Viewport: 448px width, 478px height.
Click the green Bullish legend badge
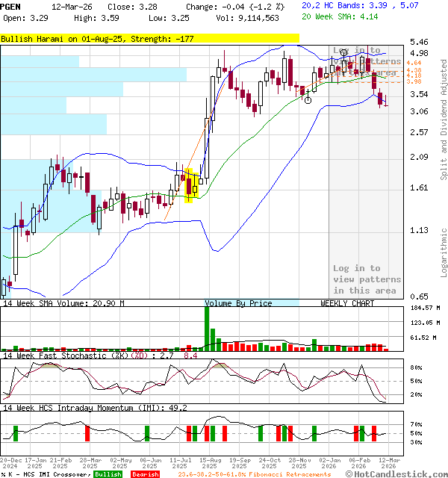pyautogui.click(x=108, y=474)
